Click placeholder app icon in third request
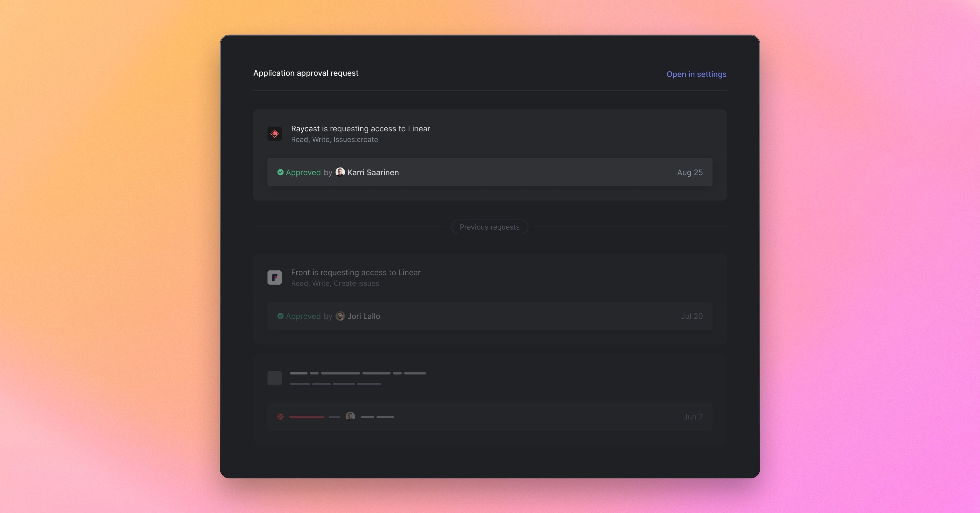Image resolution: width=980 pixels, height=513 pixels. pos(274,378)
